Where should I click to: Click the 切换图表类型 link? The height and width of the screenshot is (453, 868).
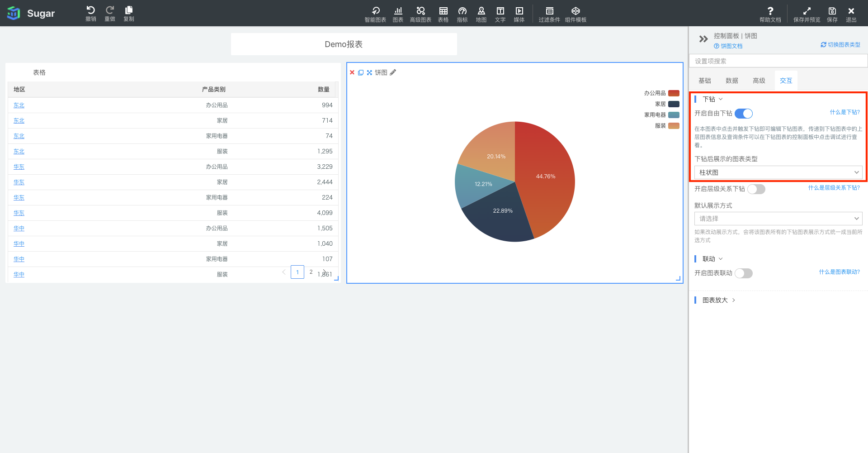coord(840,45)
